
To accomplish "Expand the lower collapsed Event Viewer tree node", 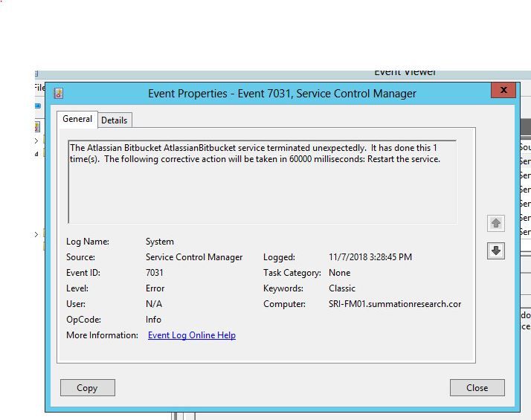I will click(x=36, y=235).
